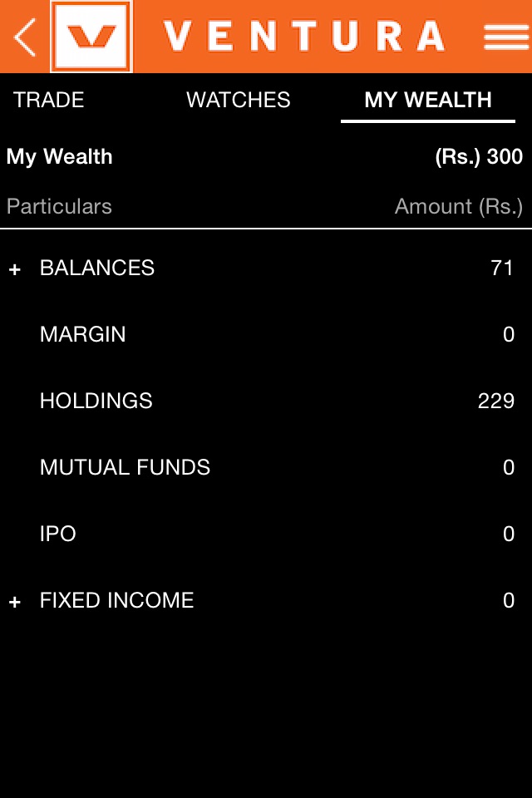Tap the Amount (Rs.) column header
Viewport: 532px width, 798px height.
pyautogui.click(x=459, y=206)
